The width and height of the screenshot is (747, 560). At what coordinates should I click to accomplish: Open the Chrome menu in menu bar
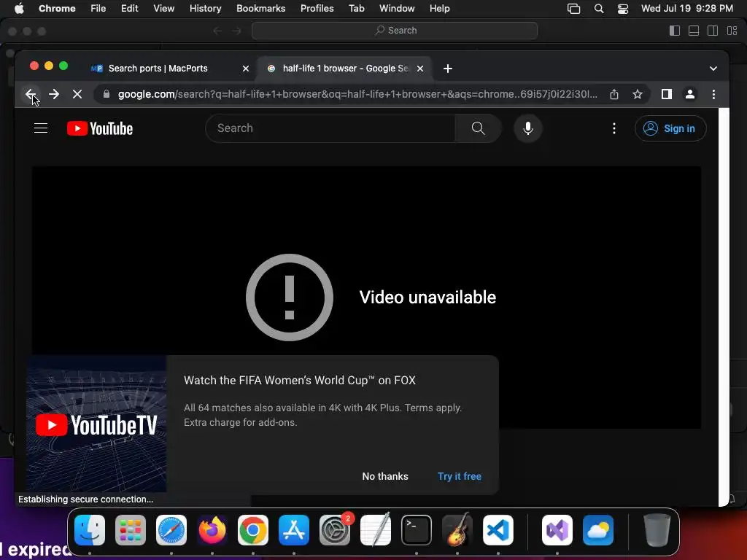[x=57, y=9]
